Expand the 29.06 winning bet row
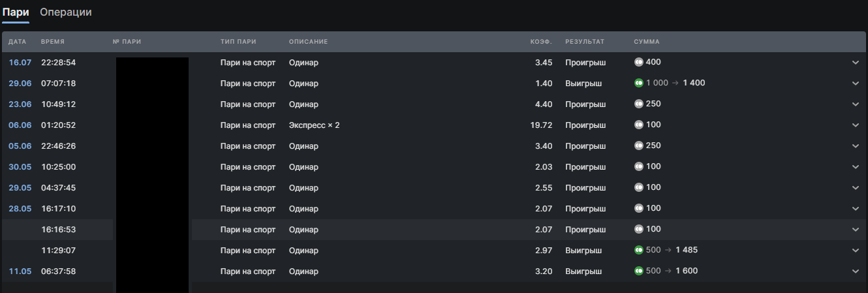Image resolution: width=868 pixels, height=293 pixels. click(856, 84)
